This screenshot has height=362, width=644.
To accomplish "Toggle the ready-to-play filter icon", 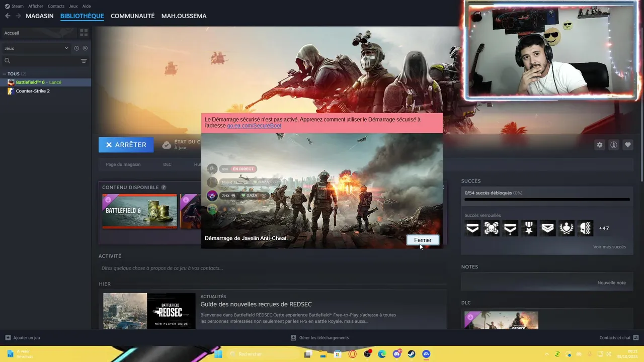I will [85, 48].
